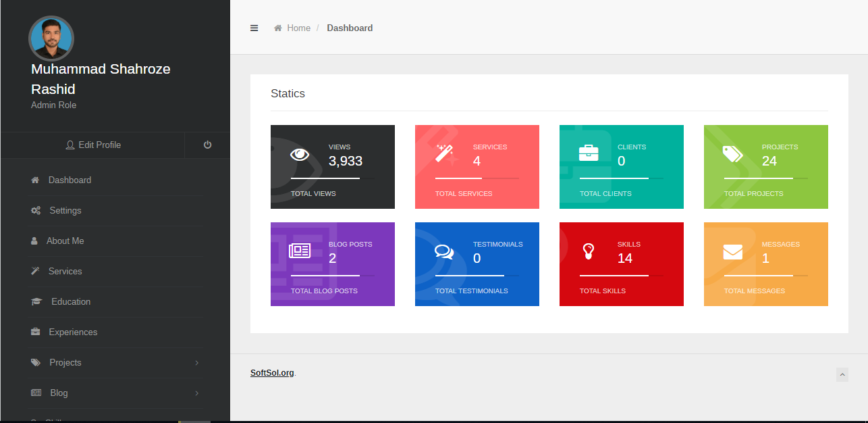Open the SoftSol.org footer link
868x423 pixels.
tap(272, 372)
